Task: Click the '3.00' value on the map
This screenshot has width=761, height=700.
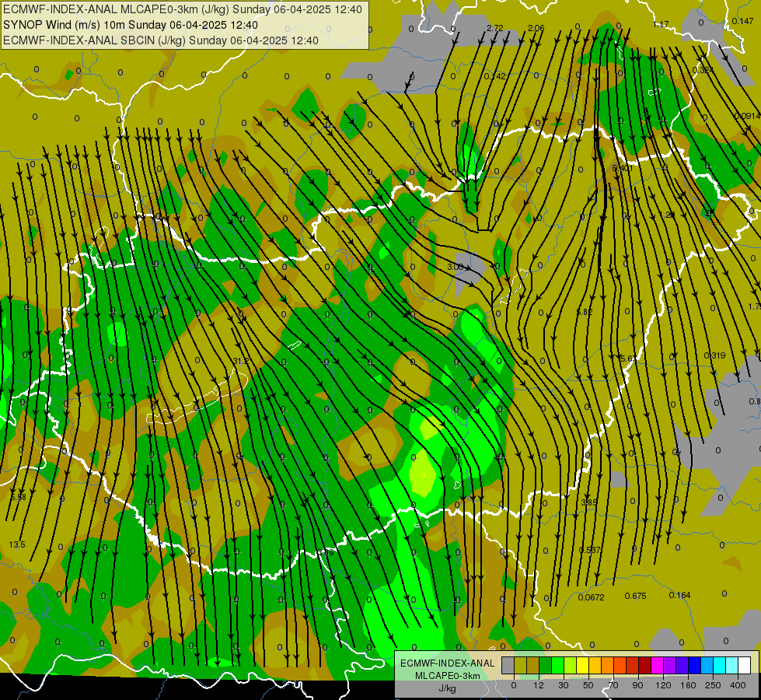Action: [x=456, y=267]
